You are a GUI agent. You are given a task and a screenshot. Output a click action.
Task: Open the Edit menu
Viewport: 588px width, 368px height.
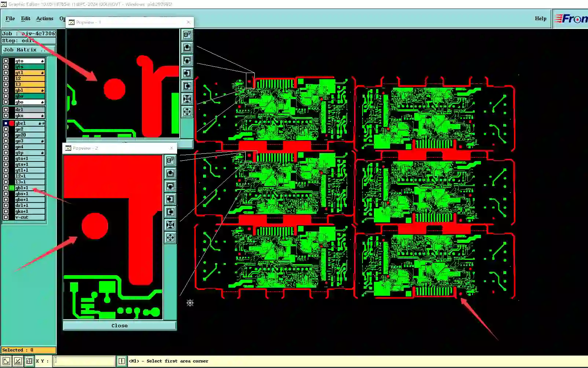(x=26, y=18)
